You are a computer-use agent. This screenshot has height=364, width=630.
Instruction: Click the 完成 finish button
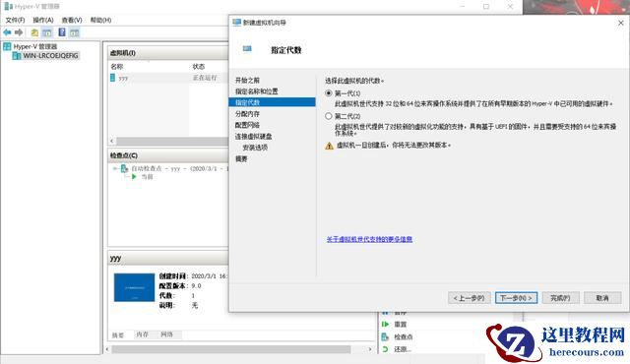(560, 298)
